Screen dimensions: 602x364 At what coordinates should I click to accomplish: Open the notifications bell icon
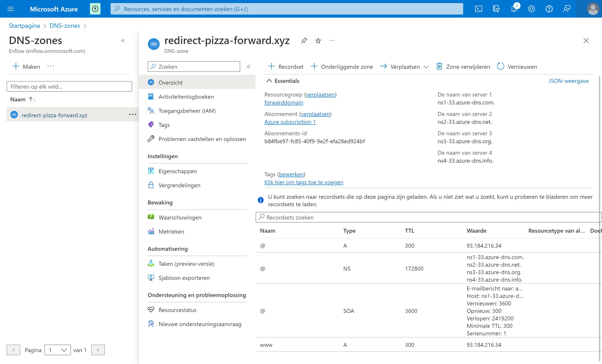click(x=514, y=9)
